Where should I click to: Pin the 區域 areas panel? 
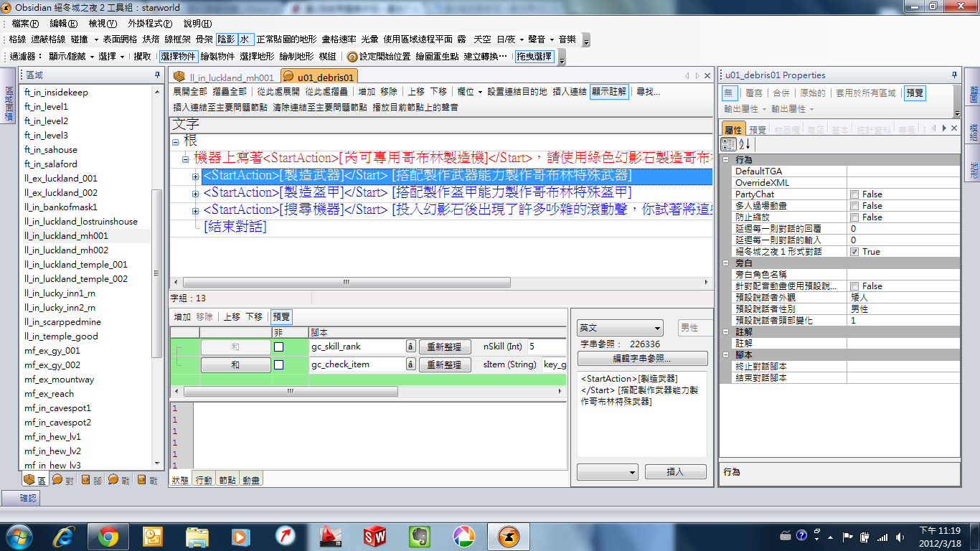point(157,75)
